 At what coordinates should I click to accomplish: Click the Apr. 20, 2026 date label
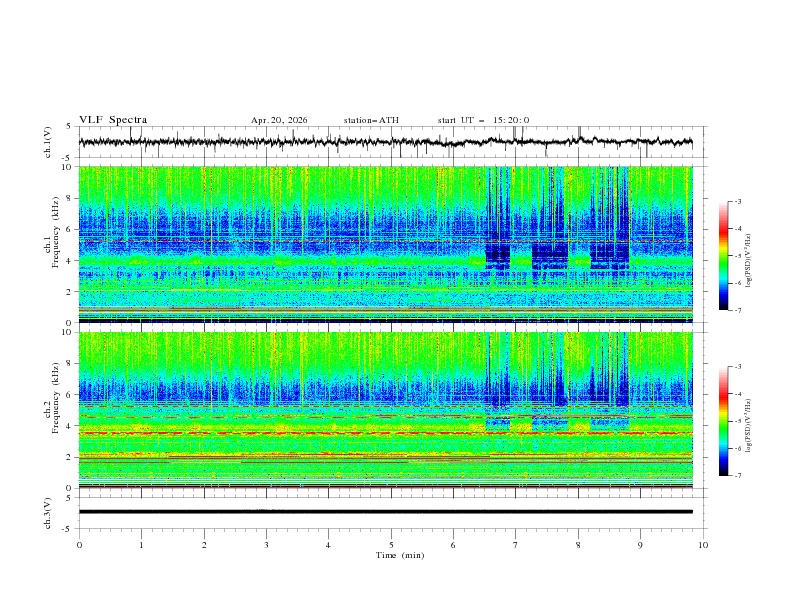(279, 120)
